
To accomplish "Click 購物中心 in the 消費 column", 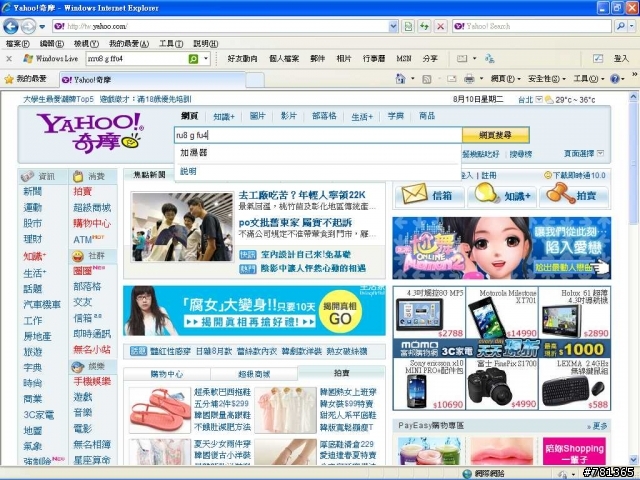I will click(92, 223).
